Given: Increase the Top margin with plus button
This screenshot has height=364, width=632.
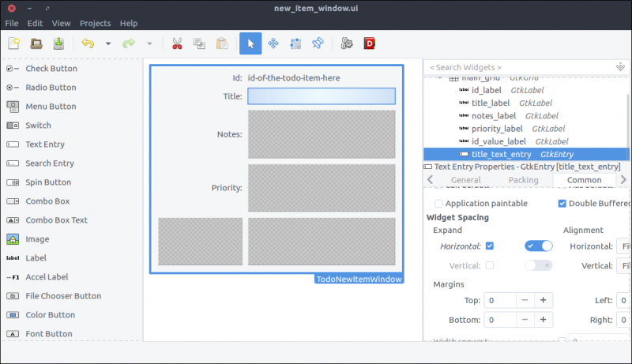Looking at the screenshot, I should (x=543, y=301).
